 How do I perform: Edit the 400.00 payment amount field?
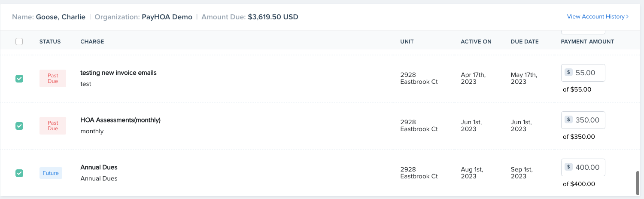[x=588, y=168]
